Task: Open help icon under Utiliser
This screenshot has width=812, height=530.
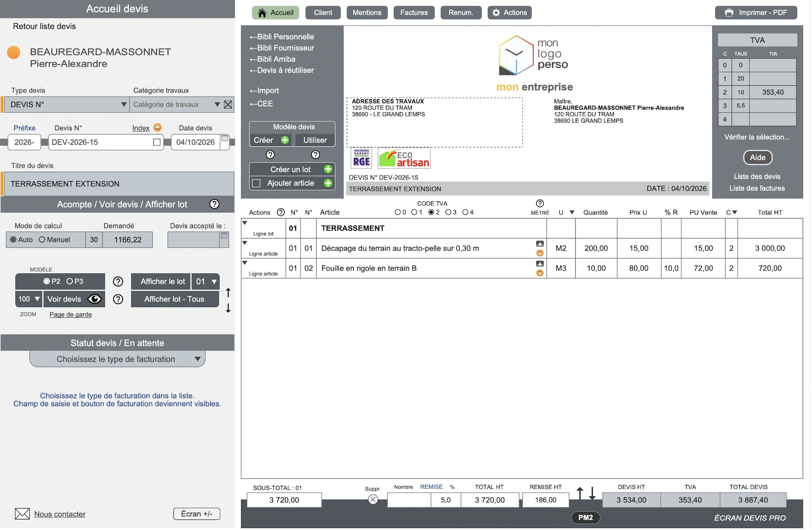Action: (315, 155)
